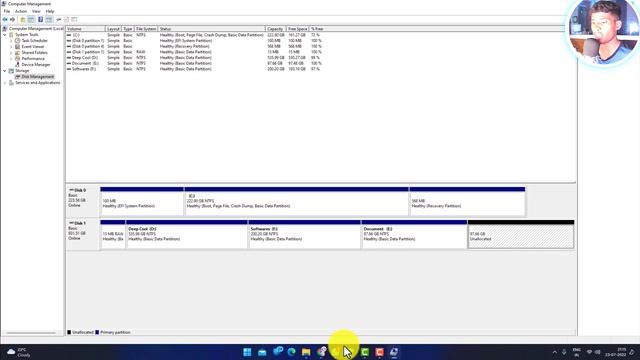The image size is (640, 360).
Task: Open the Help menu
Action: (50, 11)
